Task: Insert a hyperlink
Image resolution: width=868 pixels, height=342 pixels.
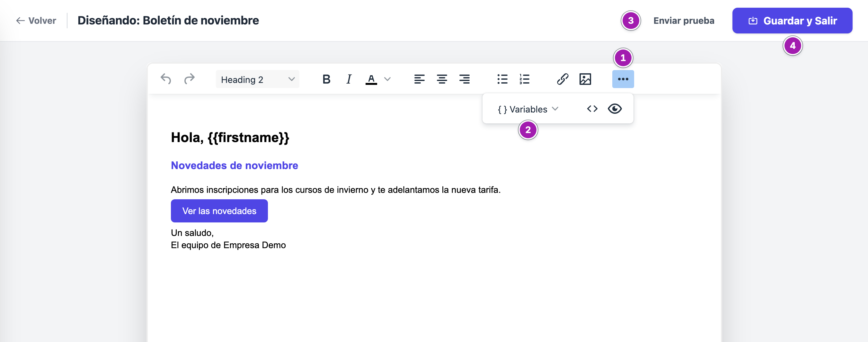Action: point(562,79)
